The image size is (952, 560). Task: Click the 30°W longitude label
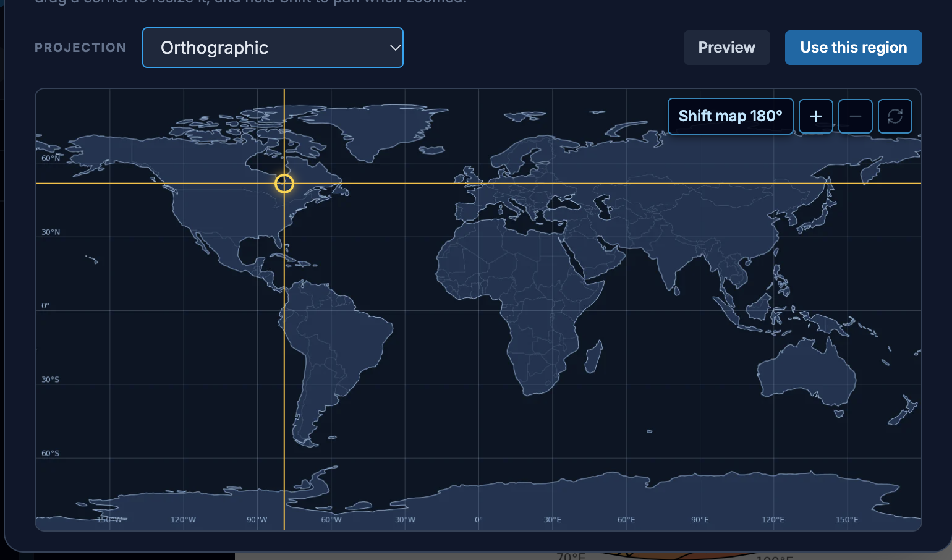coord(406,520)
